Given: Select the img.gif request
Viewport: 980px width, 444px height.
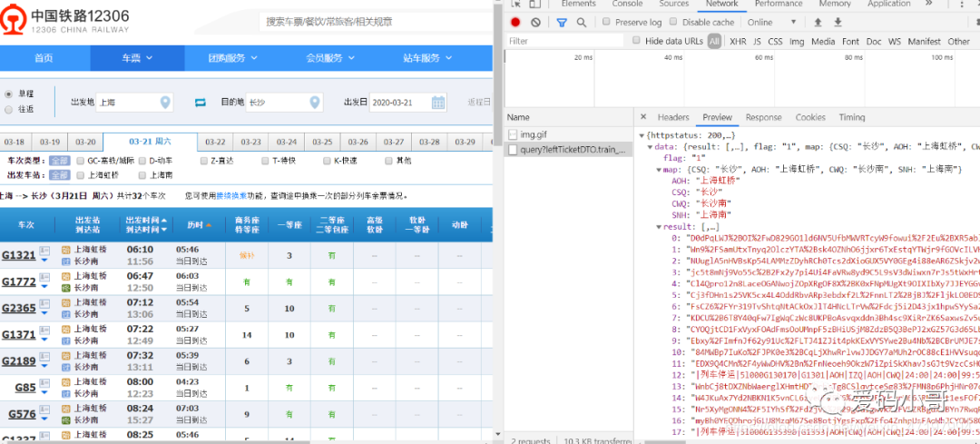Looking at the screenshot, I should click(x=567, y=134).
